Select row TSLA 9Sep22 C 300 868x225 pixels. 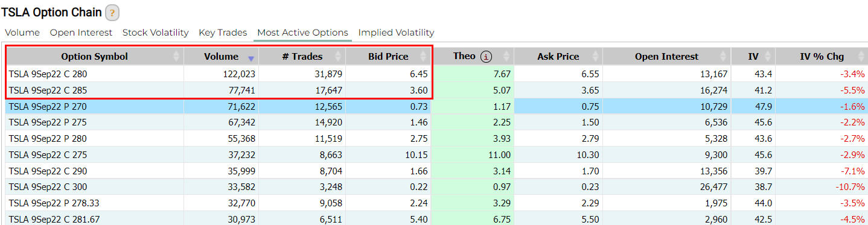436,187
